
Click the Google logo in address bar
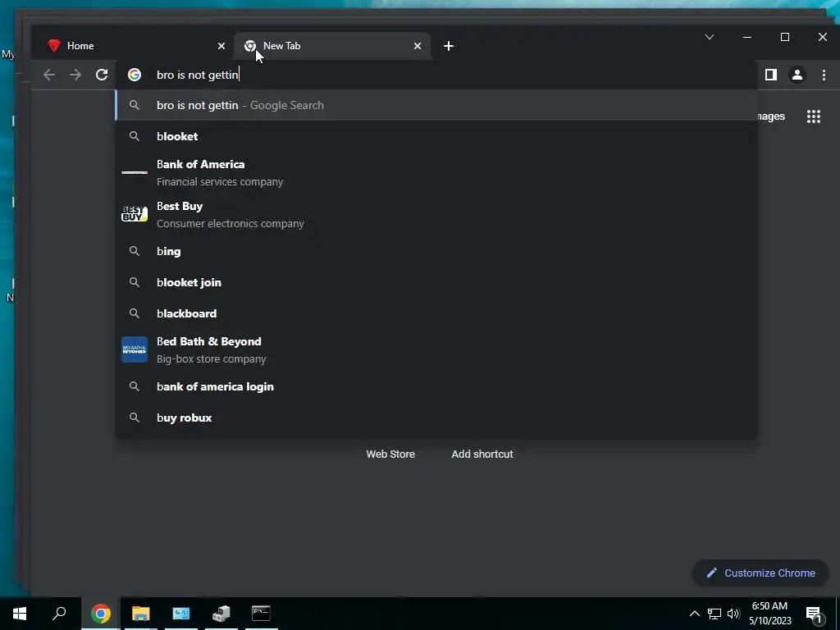135,75
